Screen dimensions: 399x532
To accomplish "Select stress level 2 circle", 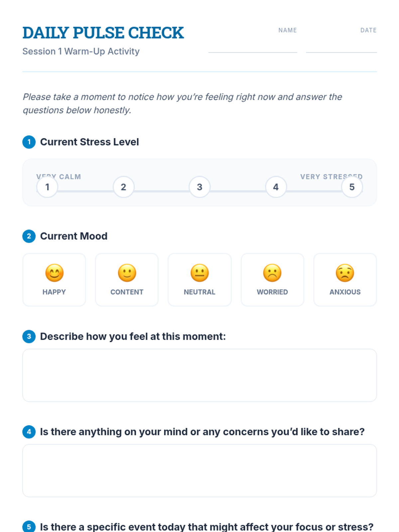I will coord(123,187).
